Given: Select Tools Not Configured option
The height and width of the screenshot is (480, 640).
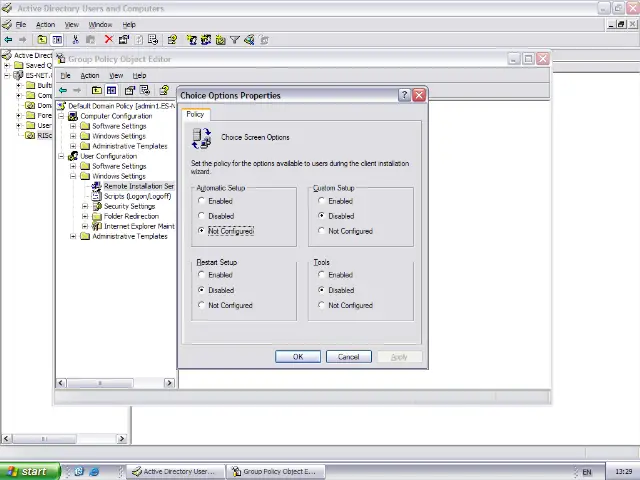Looking at the screenshot, I should pos(321,305).
